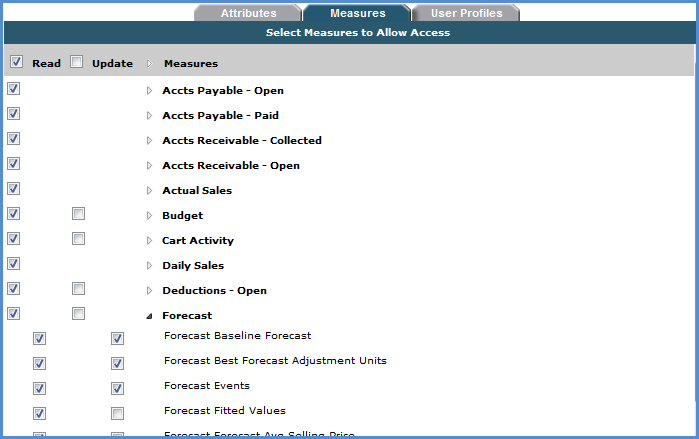
Task: Uncheck Read for Forecast Baseline Forecast
Action: pos(39,338)
